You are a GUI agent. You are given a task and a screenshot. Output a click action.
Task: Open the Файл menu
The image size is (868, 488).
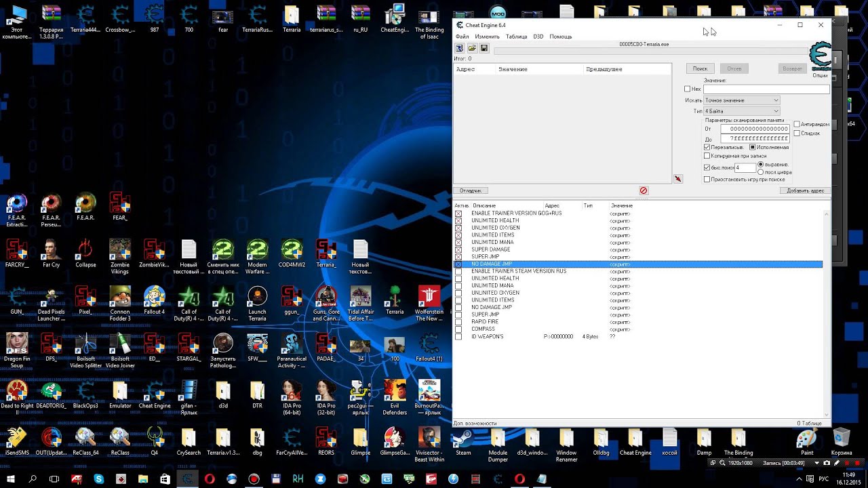(462, 37)
